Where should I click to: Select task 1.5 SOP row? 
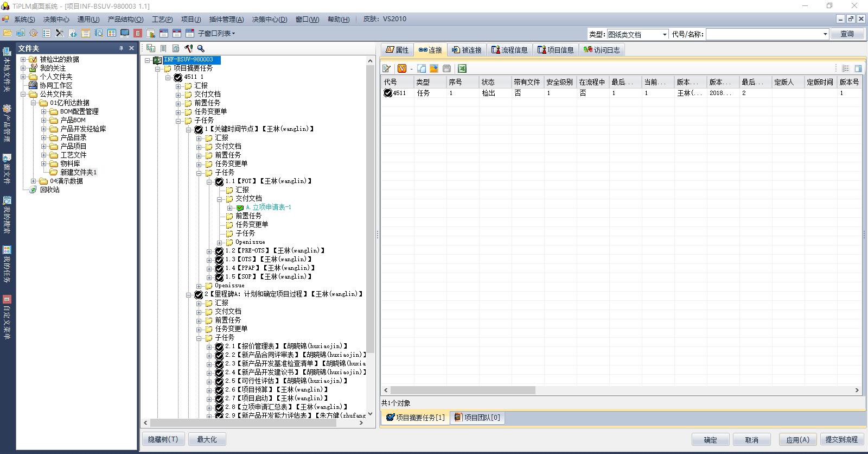pyautogui.click(x=269, y=277)
